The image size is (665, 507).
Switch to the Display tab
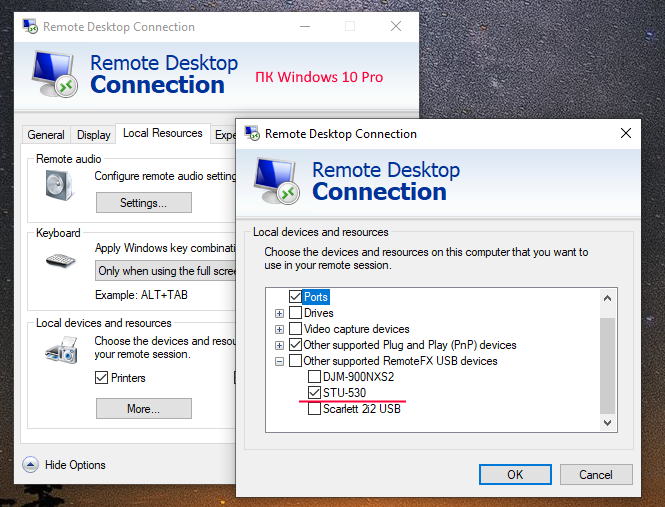pyautogui.click(x=94, y=135)
